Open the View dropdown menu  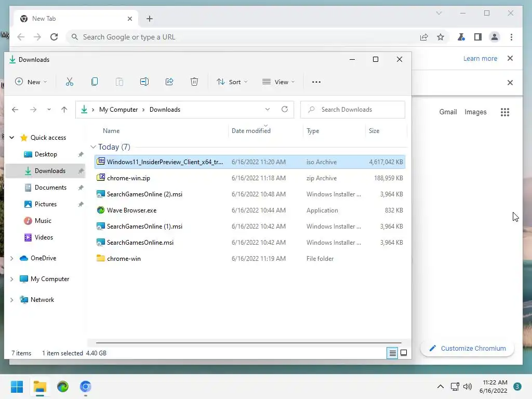coord(278,82)
